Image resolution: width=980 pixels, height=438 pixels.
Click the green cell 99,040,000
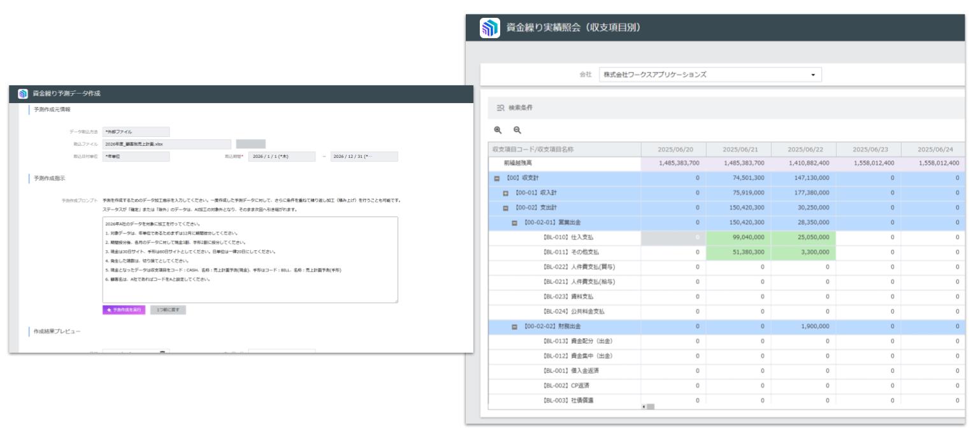738,237
